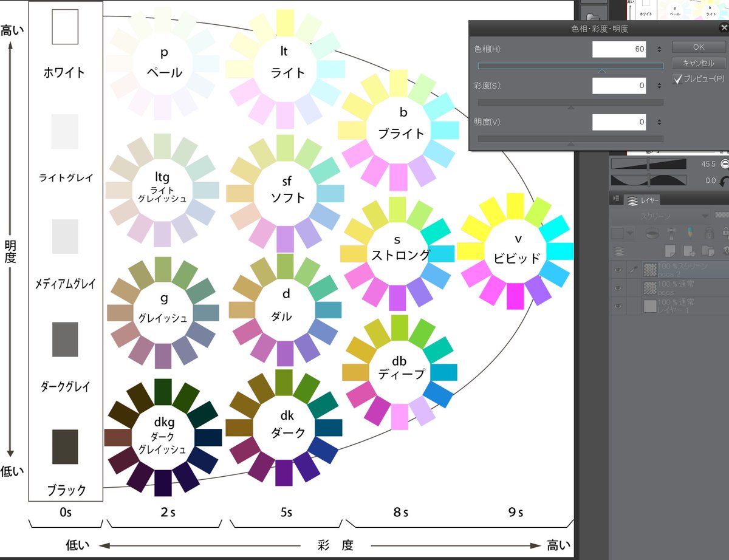Screen dimensions: 729x560
Task: Click the saturation slider track
Action: pos(570,102)
